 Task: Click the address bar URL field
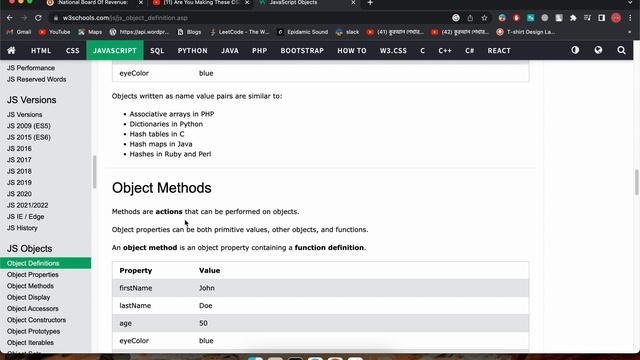pos(253,18)
